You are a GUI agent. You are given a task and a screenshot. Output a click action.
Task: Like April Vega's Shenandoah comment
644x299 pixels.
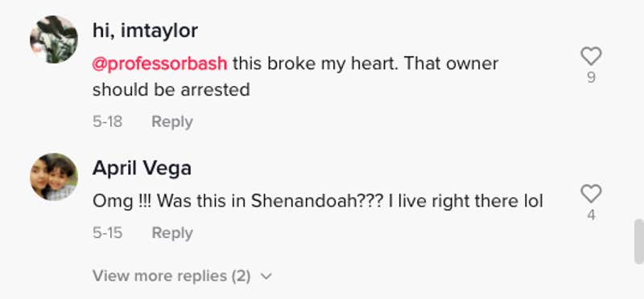(x=591, y=194)
